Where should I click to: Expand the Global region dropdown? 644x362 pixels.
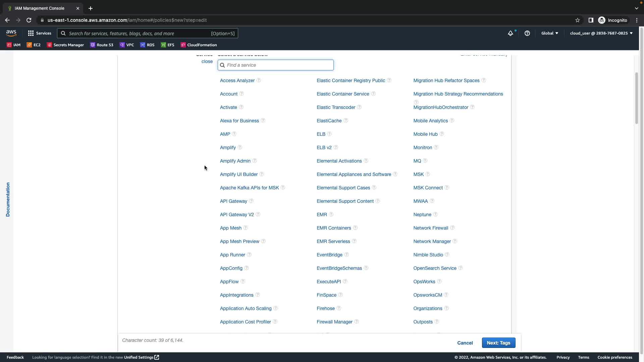tap(549, 33)
